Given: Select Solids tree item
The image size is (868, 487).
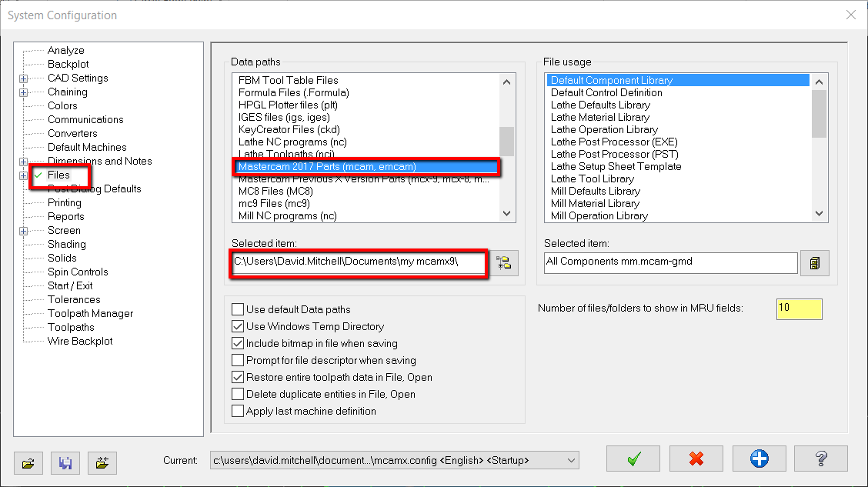Looking at the screenshot, I should point(62,258).
